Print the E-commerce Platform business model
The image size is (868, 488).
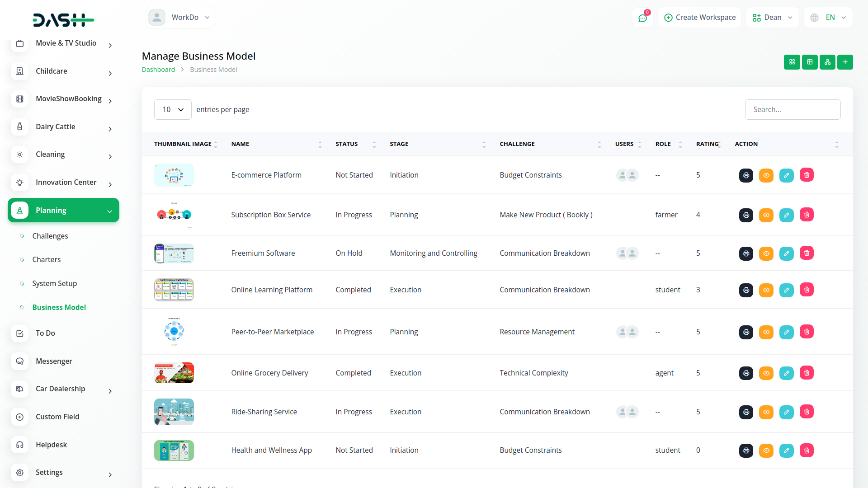click(746, 175)
